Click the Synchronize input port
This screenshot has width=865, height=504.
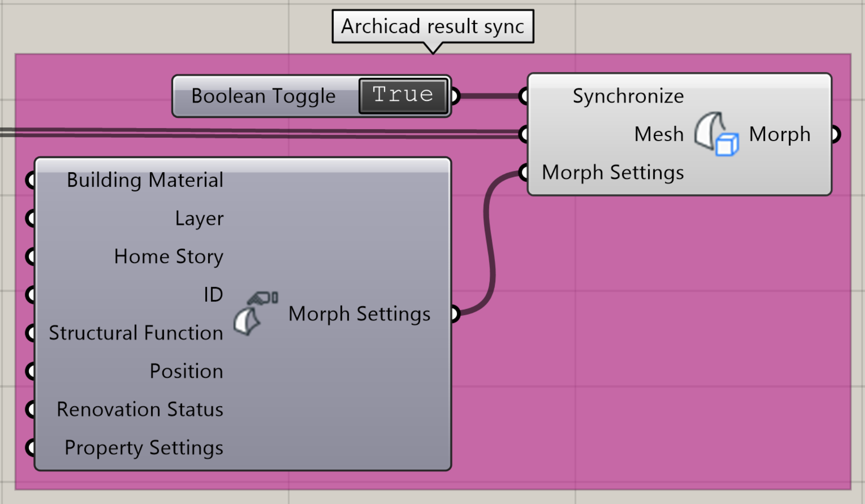click(524, 96)
